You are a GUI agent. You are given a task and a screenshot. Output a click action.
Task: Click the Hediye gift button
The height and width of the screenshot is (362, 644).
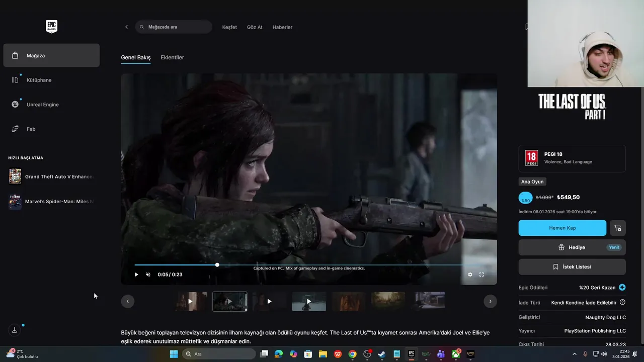pos(572,247)
